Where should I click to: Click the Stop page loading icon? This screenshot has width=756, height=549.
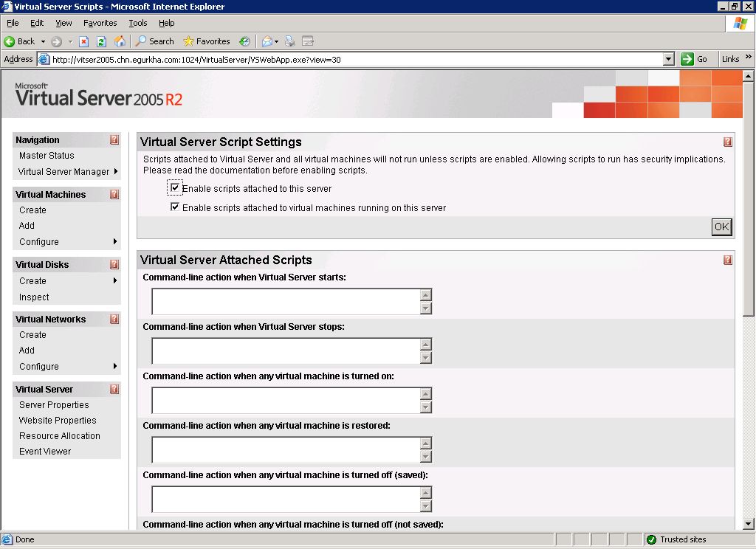83,41
